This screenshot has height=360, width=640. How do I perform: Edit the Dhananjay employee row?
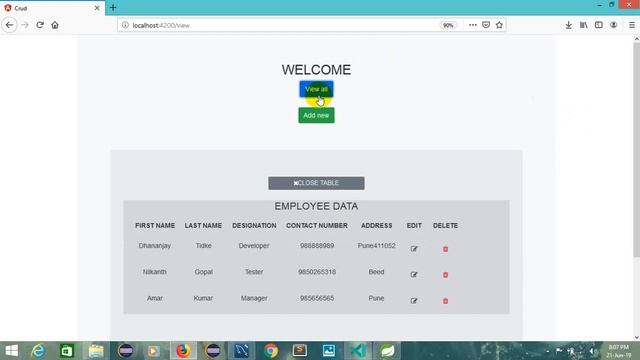414,249
